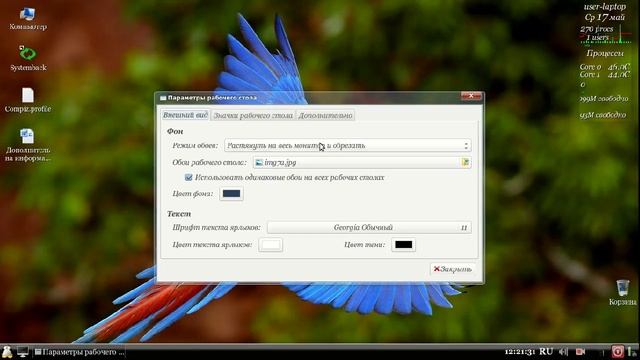Viewport: 640px width, 360px height.
Task: Open the Дополнительная информация desktop icon
Action: tap(28, 145)
